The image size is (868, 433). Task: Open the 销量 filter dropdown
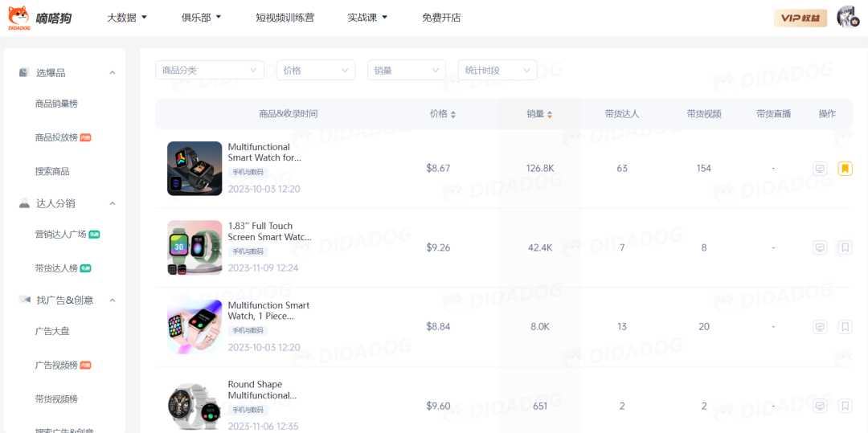pyautogui.click(x=407, y=70)
